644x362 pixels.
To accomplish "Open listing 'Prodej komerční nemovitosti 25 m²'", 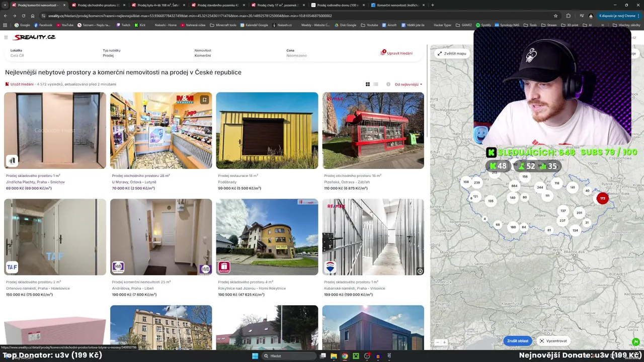I will (x=141, y=282).
